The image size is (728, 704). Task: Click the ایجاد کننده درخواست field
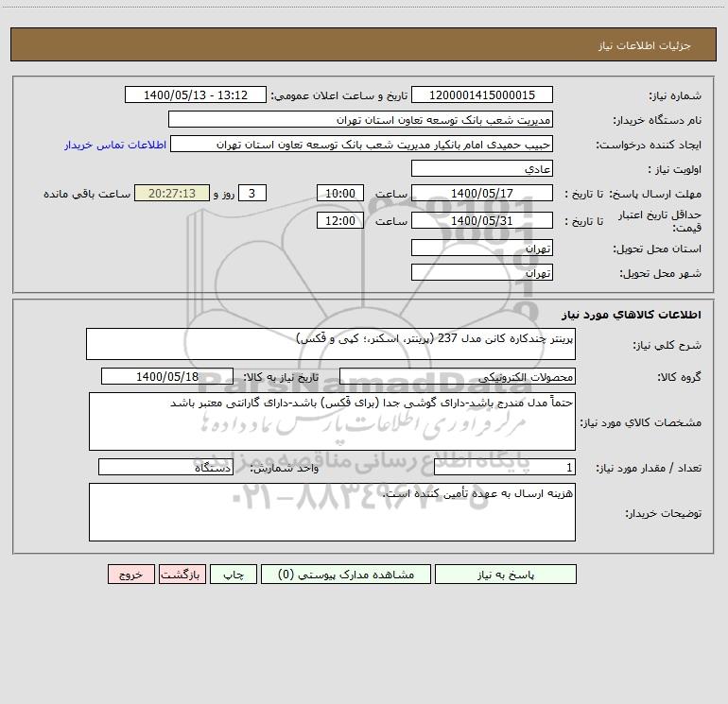(x=361, y=144)
